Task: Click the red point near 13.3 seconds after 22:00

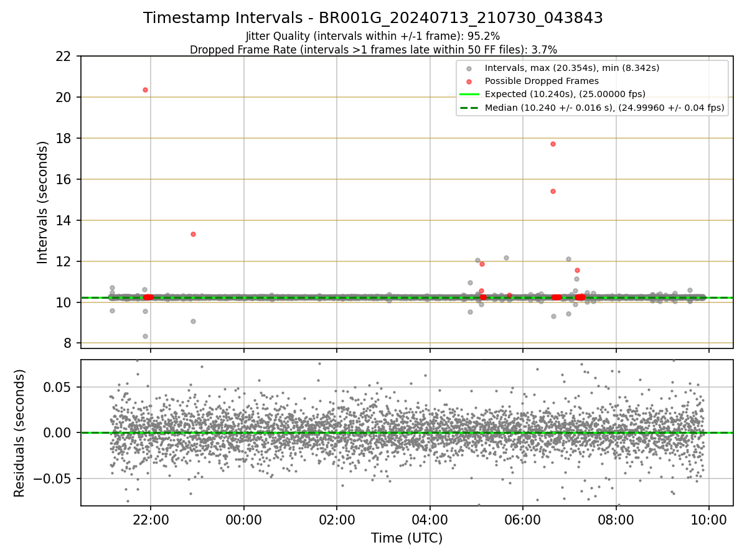Action: pyautogui.click(x=193, y=234)
